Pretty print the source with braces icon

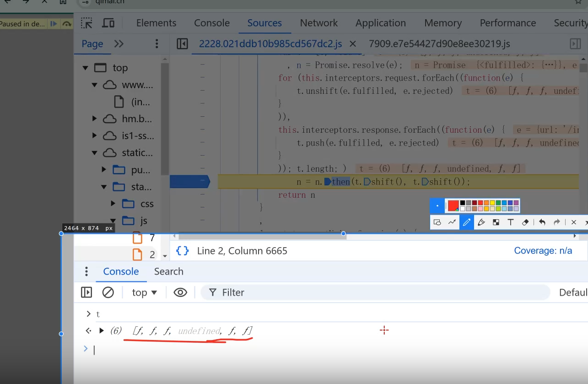(x=182, y=251)
